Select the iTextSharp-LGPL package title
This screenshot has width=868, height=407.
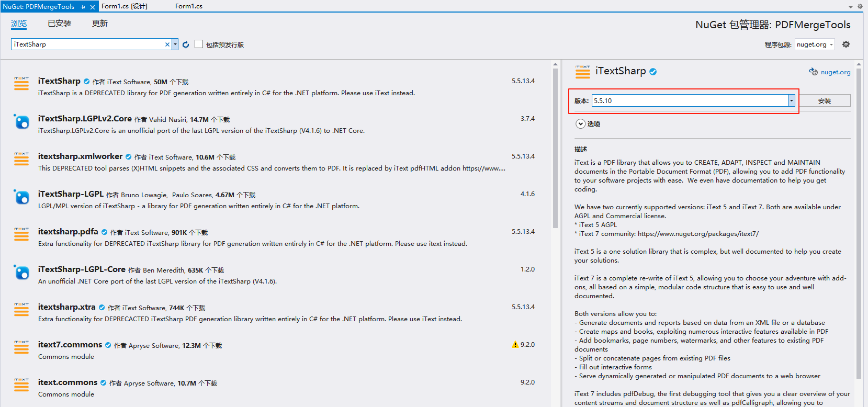pos(71,194)
